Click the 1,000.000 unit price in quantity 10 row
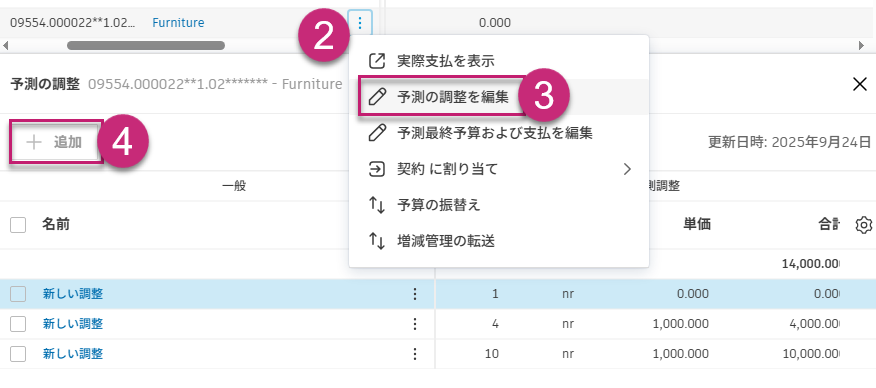 (680, 353)
